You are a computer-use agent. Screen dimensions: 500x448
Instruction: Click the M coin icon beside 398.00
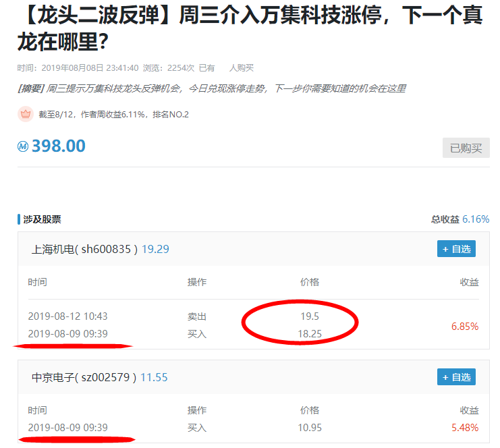coord(23,146)
